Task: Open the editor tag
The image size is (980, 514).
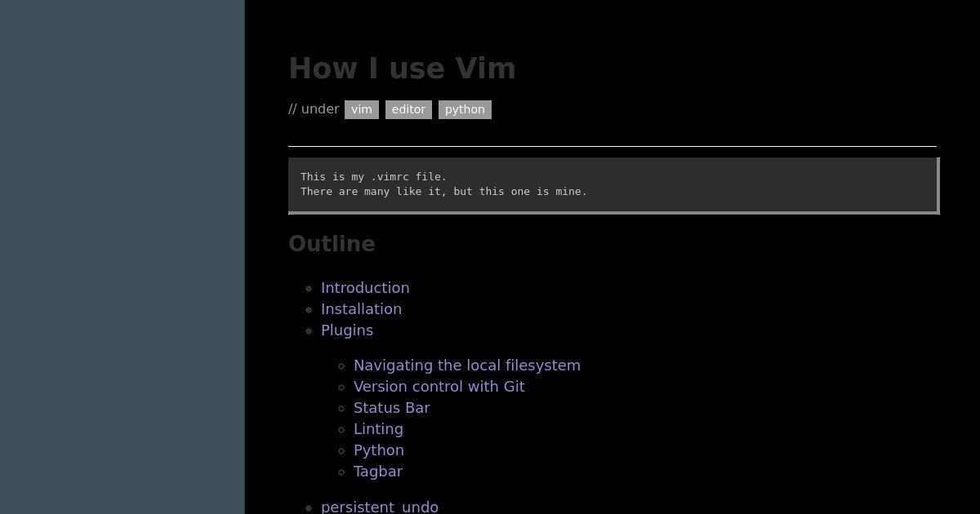Action: (408, 109)
